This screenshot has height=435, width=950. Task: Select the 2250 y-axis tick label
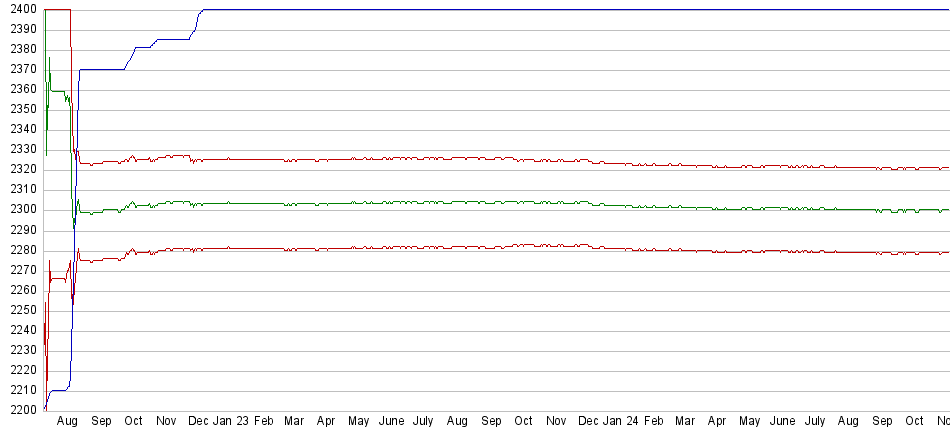[x=19, y=310]
